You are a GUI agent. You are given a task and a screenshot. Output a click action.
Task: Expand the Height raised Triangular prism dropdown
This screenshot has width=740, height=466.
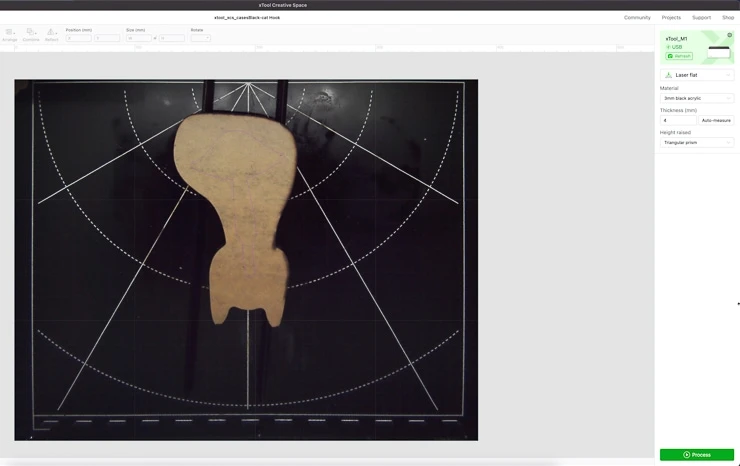point(697,142)
